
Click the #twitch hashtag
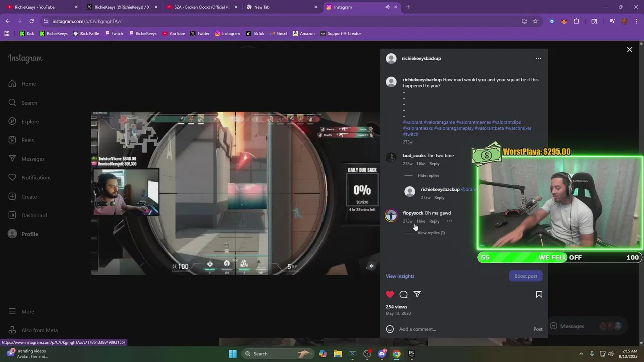pos(410,134)
